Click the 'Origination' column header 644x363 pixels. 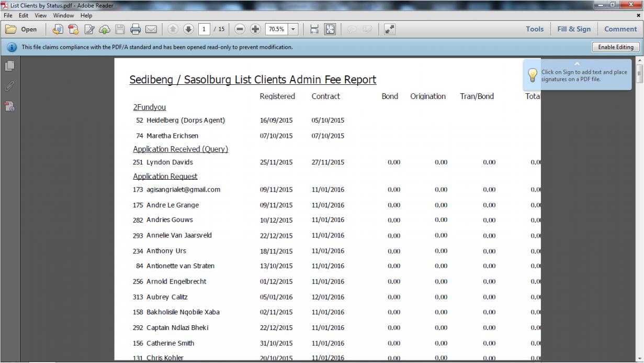point(428,96)
